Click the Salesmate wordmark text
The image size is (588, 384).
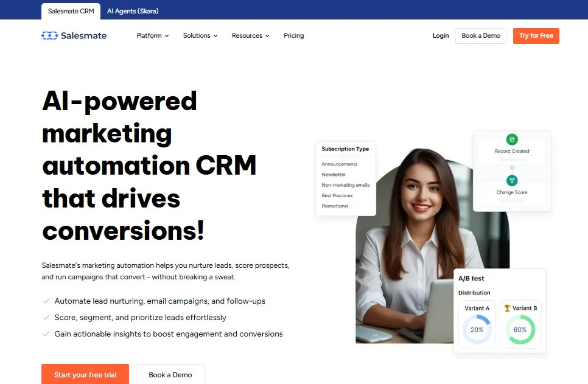(83, 36)
